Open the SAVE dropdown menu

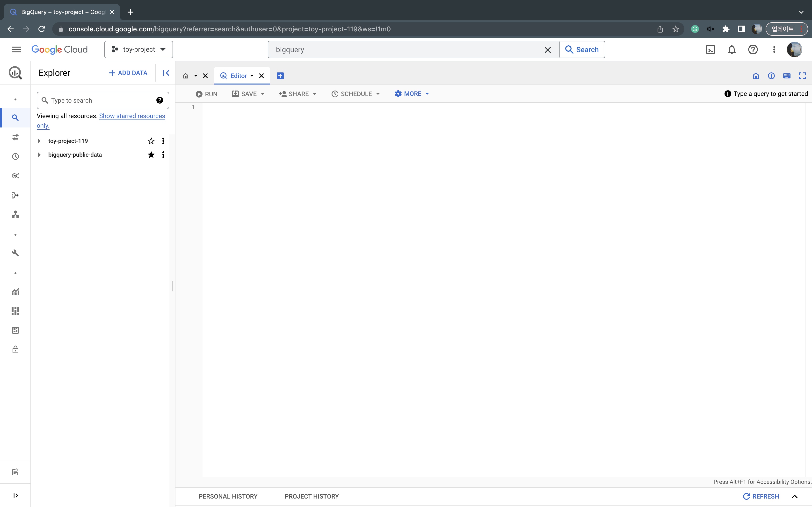(262, 94)
